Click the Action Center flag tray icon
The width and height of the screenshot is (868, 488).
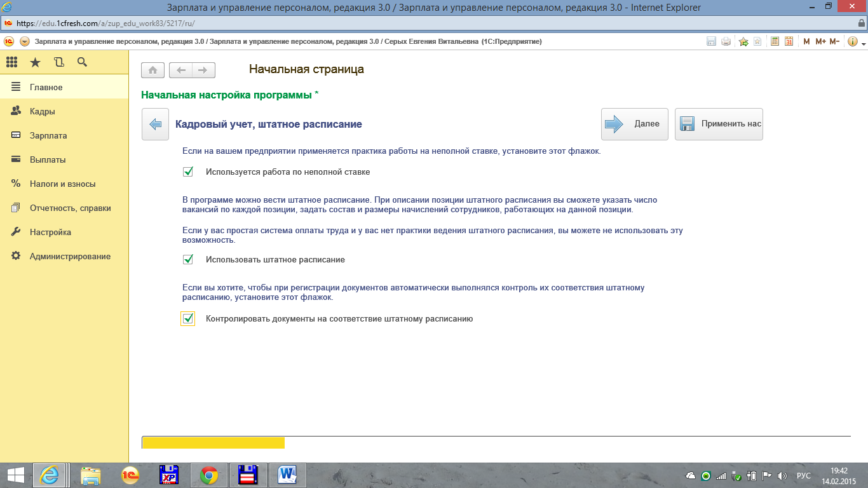coord(767,476)
